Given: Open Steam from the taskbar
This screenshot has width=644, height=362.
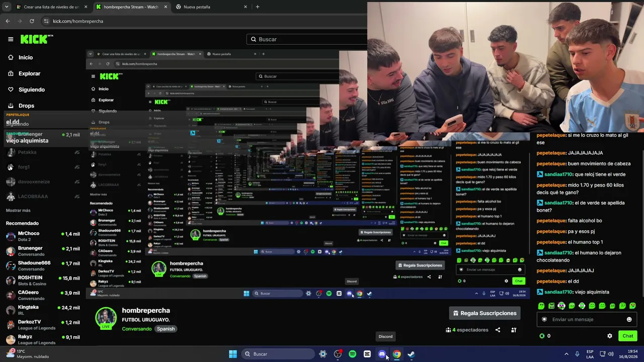Looking at the screenshot, I should click(411, 354).
